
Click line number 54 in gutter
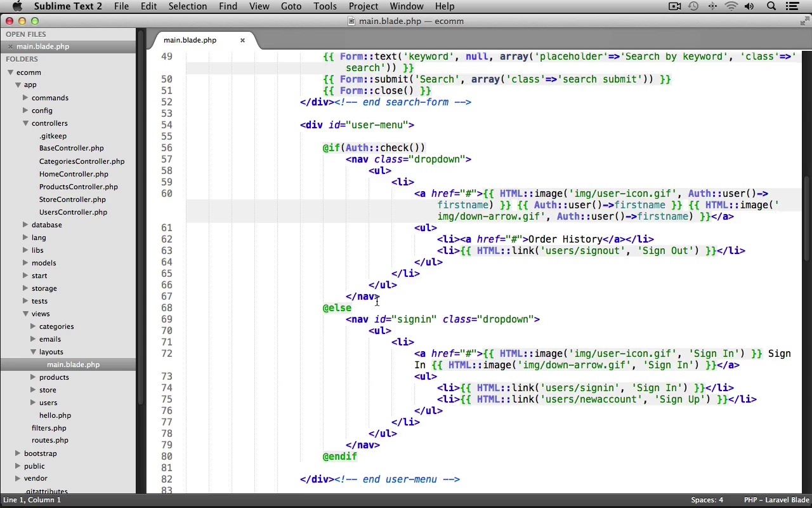[166, 125]
